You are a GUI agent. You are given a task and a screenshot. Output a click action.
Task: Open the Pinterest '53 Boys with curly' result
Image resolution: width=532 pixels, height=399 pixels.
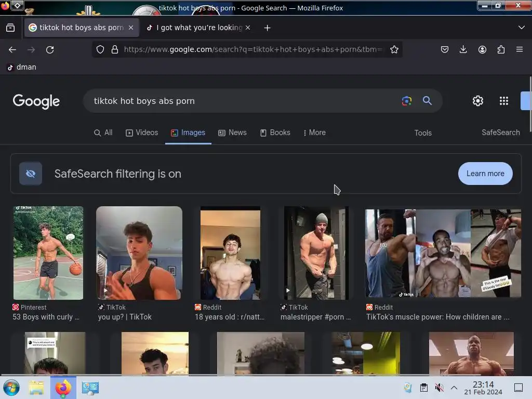click(46, 317)
